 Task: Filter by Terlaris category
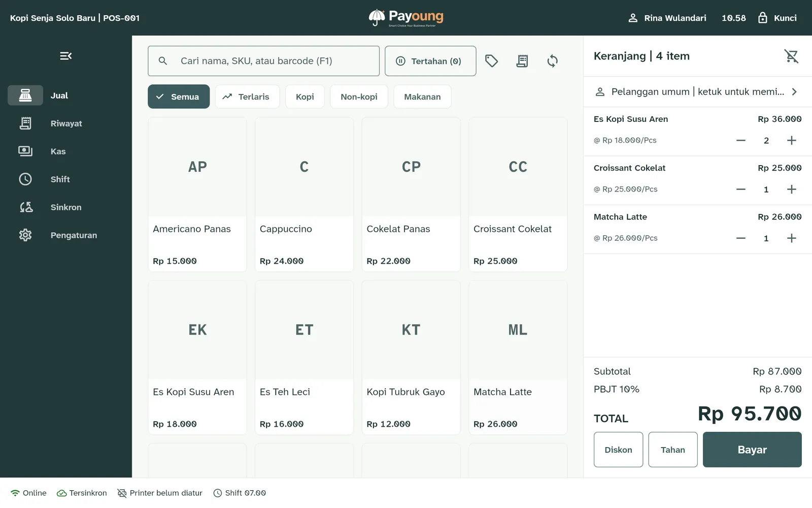(x=247, y=97)
